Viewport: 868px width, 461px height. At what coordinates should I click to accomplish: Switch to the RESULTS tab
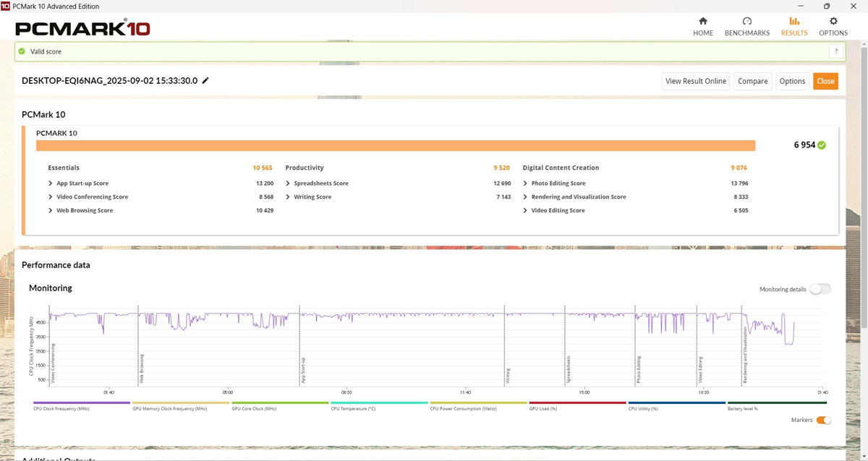794,27
